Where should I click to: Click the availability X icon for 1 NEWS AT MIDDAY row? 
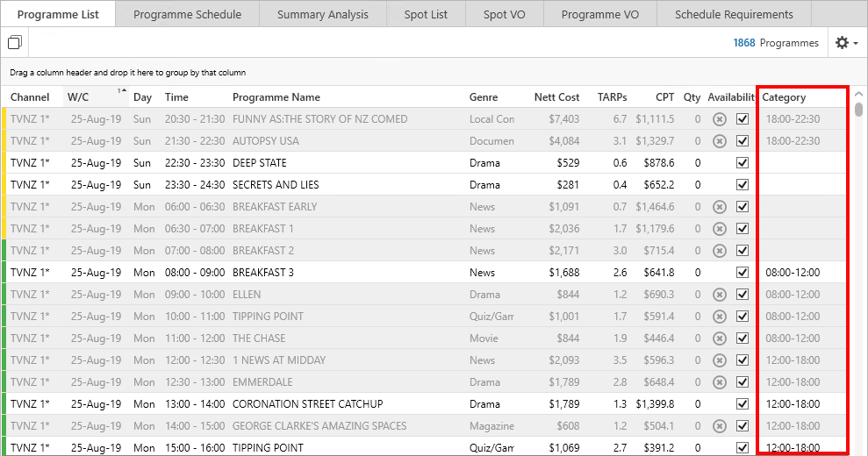pyautogui.click(x=719, y=360)
